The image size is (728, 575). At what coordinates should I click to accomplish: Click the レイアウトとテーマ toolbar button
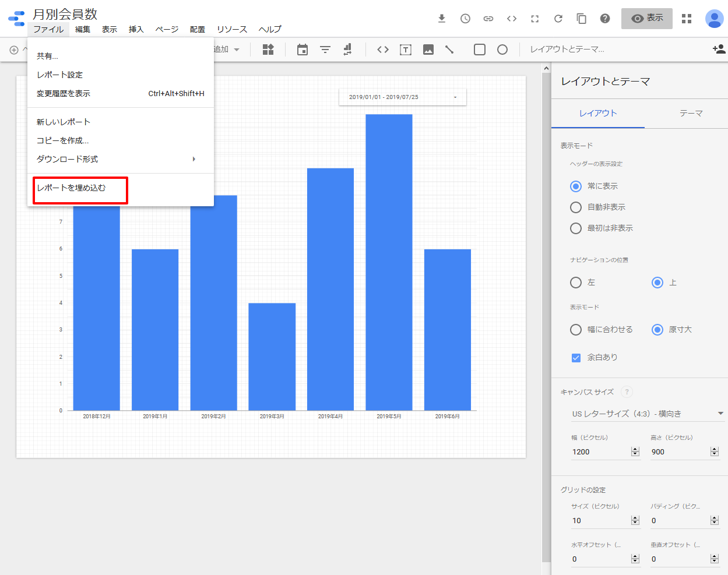pos(567,50)
